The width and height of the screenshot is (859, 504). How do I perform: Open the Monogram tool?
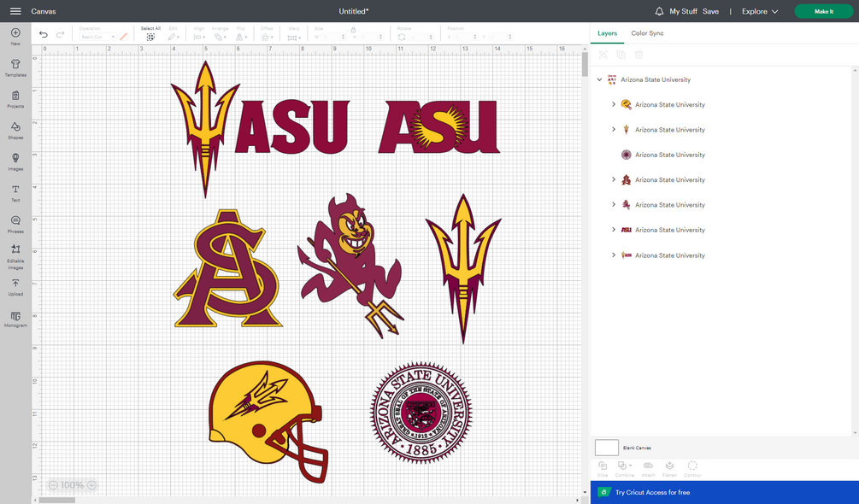point(15,319)
